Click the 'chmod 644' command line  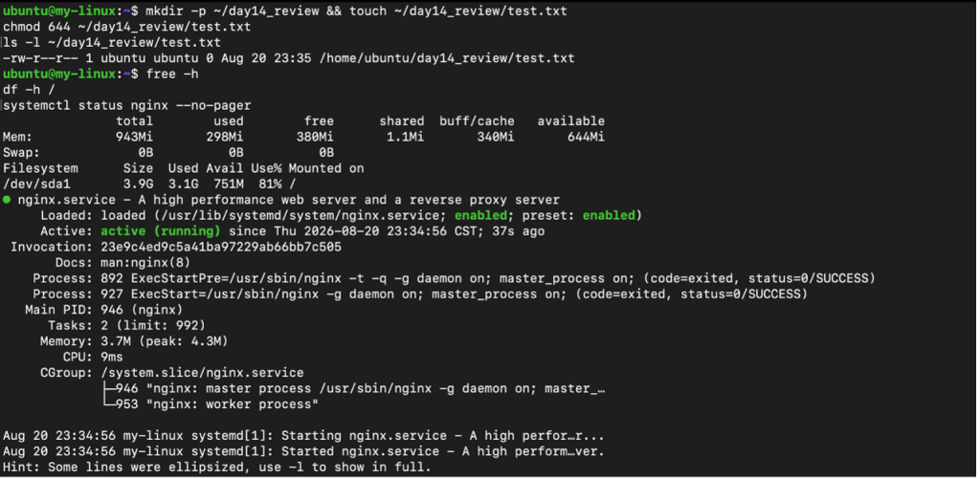(127, 27)
